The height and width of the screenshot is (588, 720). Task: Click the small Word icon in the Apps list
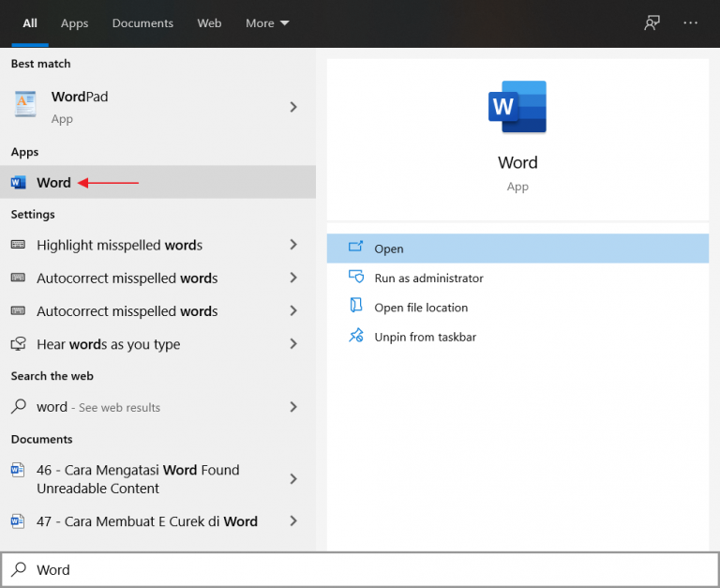pos(19,182)
